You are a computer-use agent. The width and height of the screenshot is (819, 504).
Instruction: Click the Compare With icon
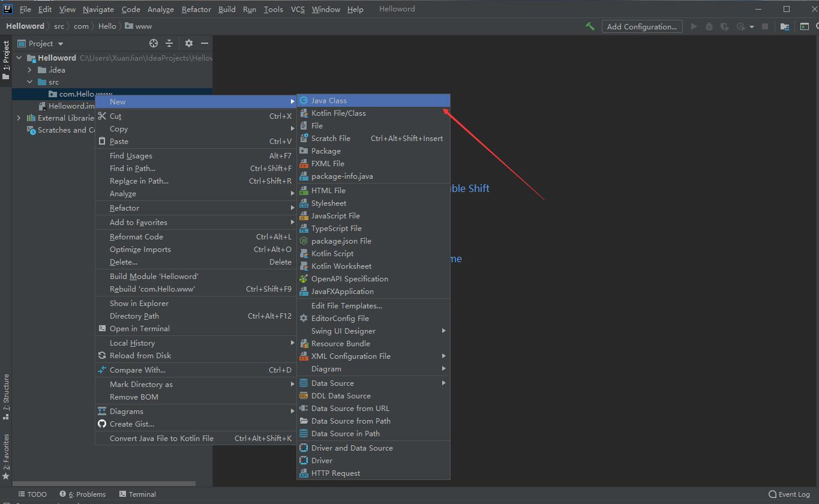(x=102, y=370)
